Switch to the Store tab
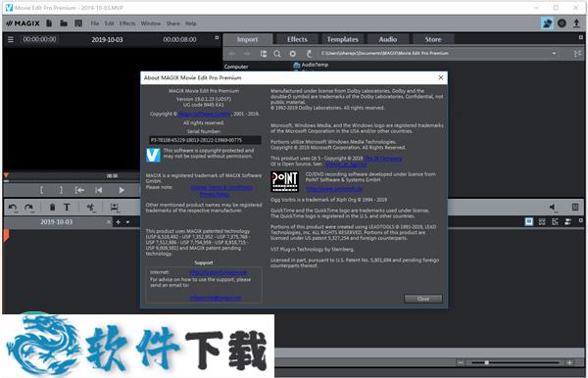588x378 pixels. [x=433, y=39]
